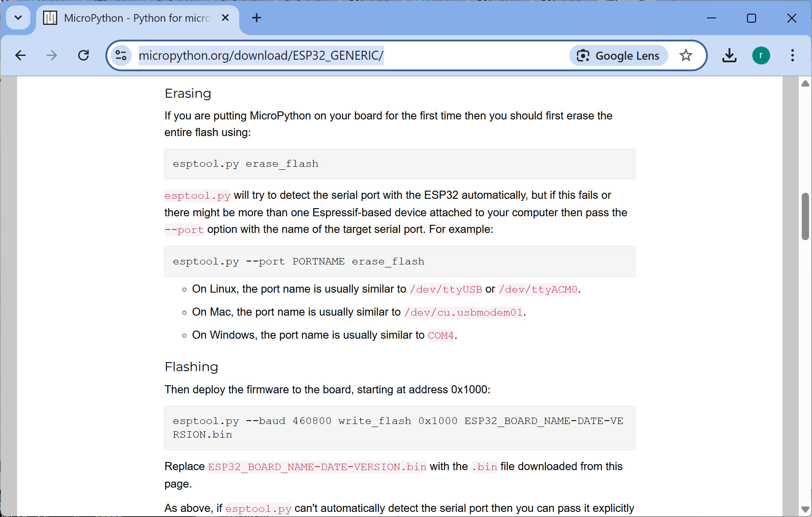Screen dimensions: 812x517
Task: Click the /dev/ttyACM0 inline code
Action: coord(538,290)
